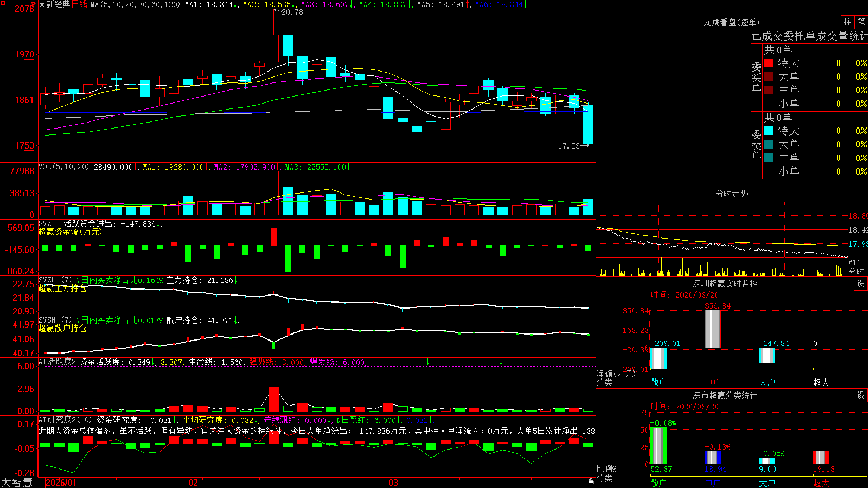Viewport: 868px width, 488px height.
Task: Click the dark red 大单 buy-order swatch
Action: pos(768,76)
